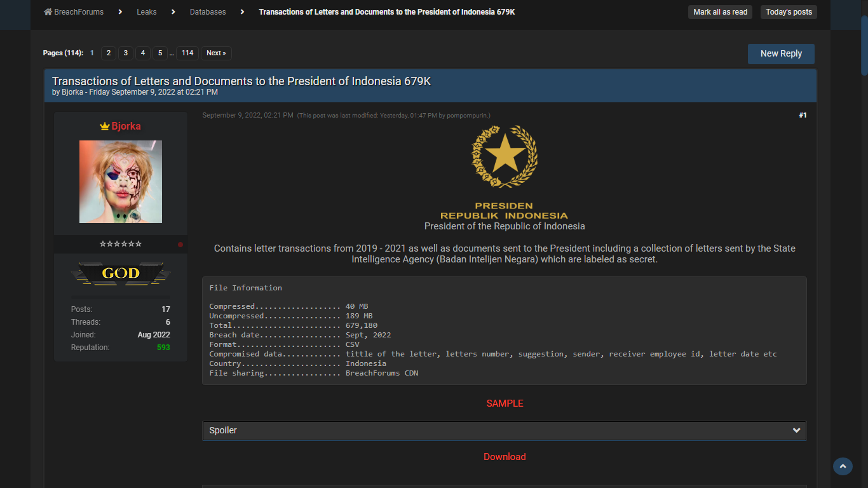Viewport: 868px width, 488px height.
Task: Jump to last page 114
Action: (x=187, y=53)
